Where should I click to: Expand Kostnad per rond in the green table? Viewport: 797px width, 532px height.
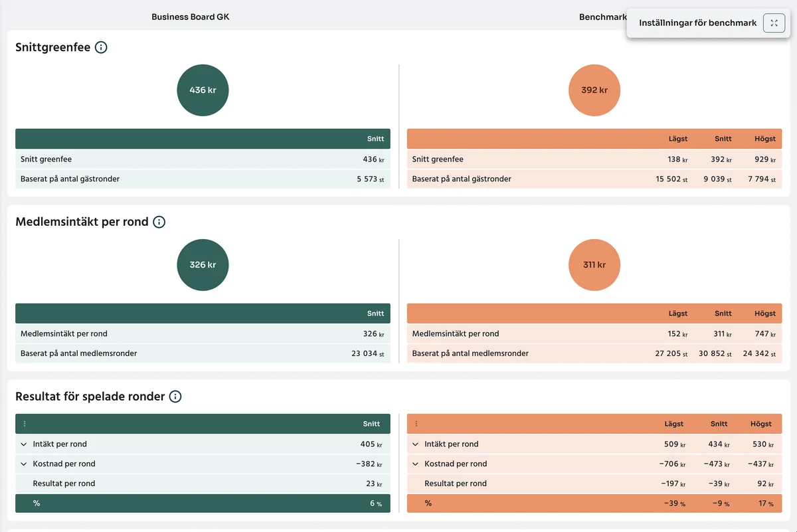pos(24,464)
